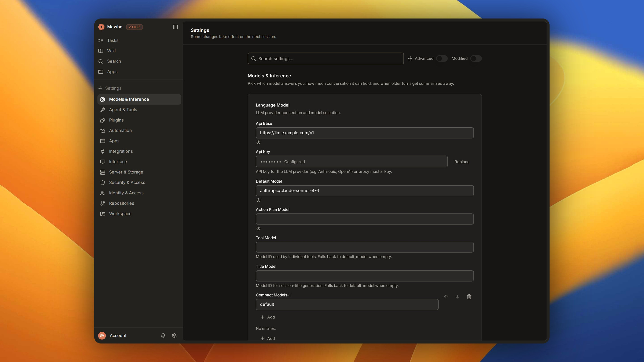Click the Mewbo logo icon

coord(101,27)
